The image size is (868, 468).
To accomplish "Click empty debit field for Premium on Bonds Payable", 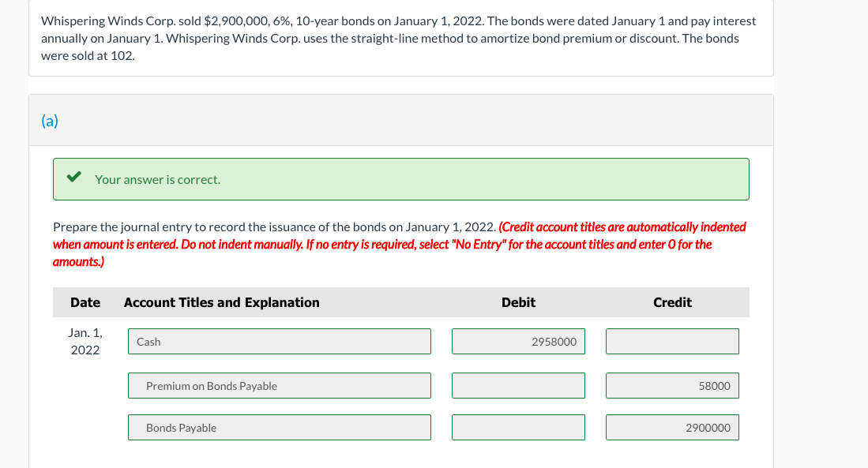I will [x=518, y=386].
